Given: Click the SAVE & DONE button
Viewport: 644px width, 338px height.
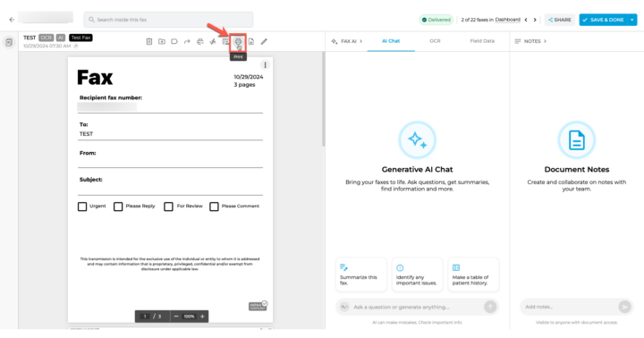Looking at the screenshot, I should [x=604, y=20].
